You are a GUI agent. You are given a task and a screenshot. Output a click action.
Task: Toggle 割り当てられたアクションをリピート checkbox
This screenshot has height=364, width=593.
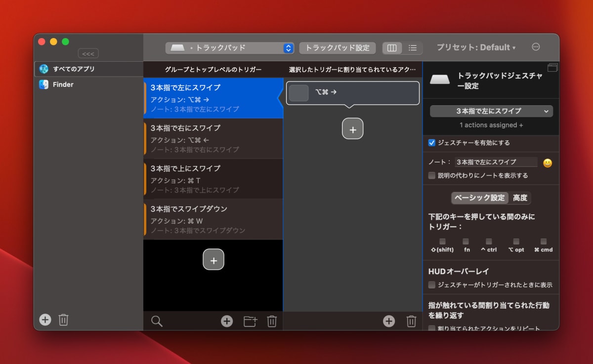[432, 328]
